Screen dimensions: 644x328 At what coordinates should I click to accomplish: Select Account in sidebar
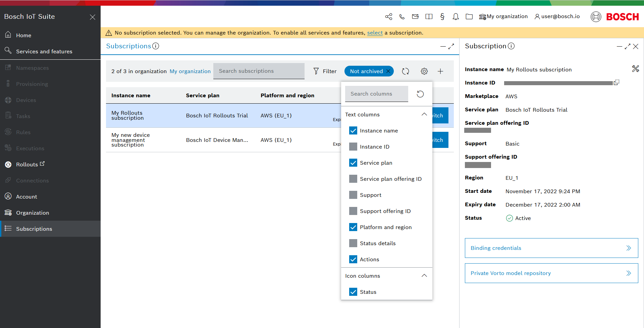pyautogui.click(x=50, y=197)
